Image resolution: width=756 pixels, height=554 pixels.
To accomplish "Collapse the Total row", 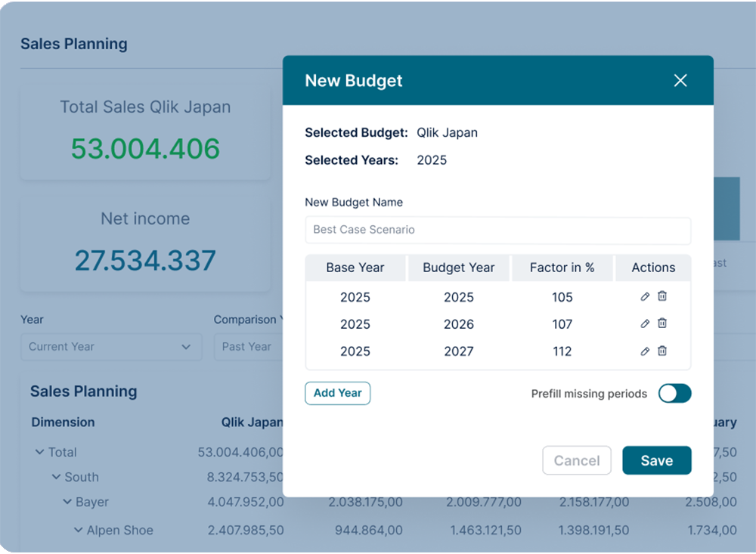I will pyautogui.click(x=39, y=452).
